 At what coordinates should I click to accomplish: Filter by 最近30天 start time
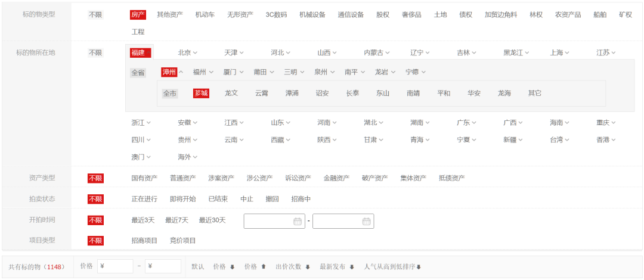[212, 220]
